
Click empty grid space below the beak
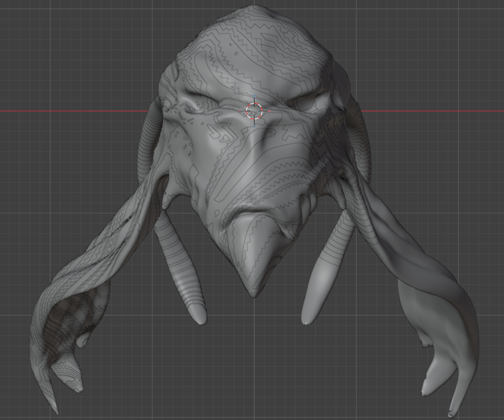[x=254, y=362]
